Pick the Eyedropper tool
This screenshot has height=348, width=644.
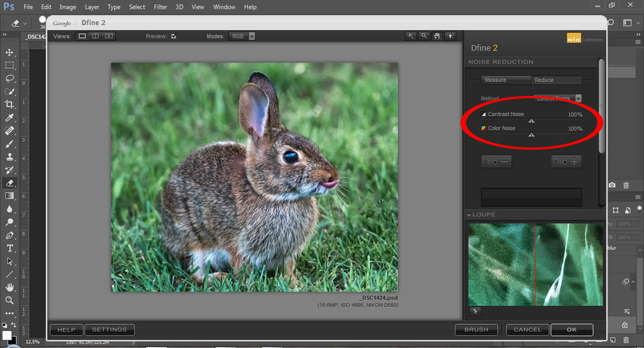9,117
